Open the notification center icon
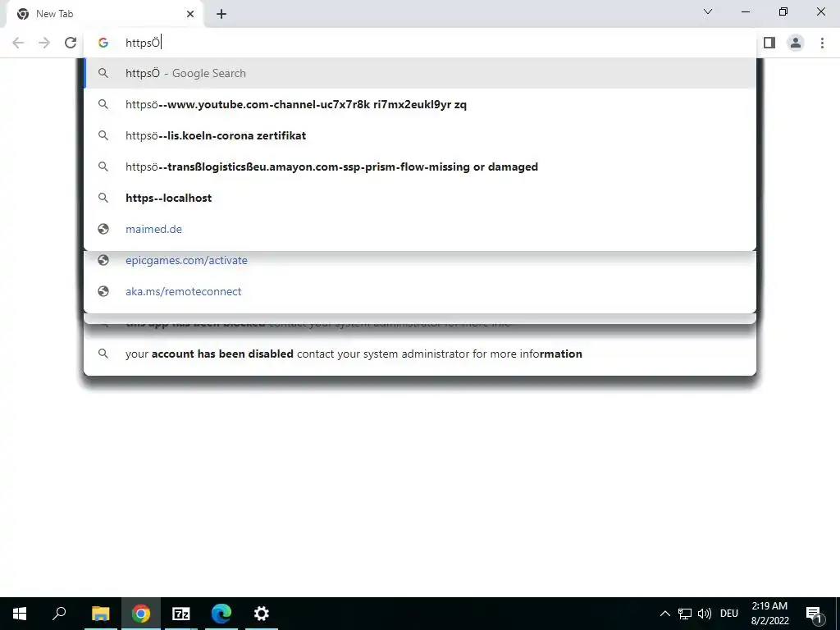This screenshot has height=630, width=840. (x=814, y=614)
